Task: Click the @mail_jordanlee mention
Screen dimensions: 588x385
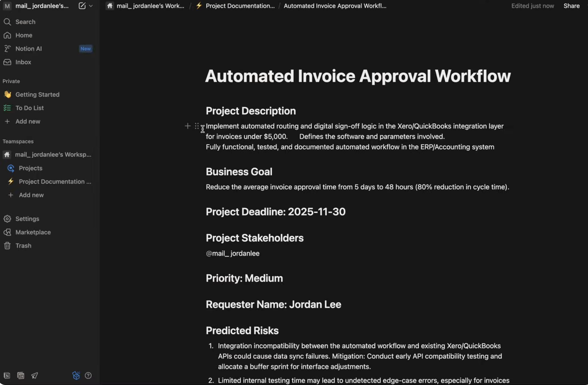Action: click(x=233, y=253)
